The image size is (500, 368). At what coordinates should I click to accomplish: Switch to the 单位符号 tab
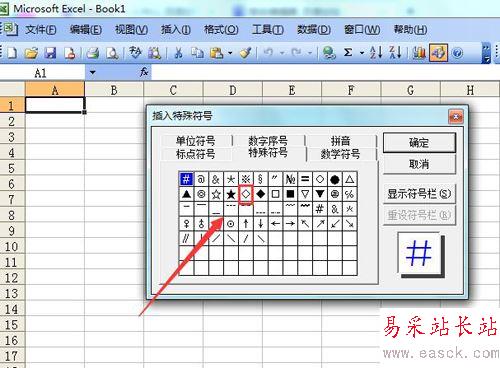[195, 141]
